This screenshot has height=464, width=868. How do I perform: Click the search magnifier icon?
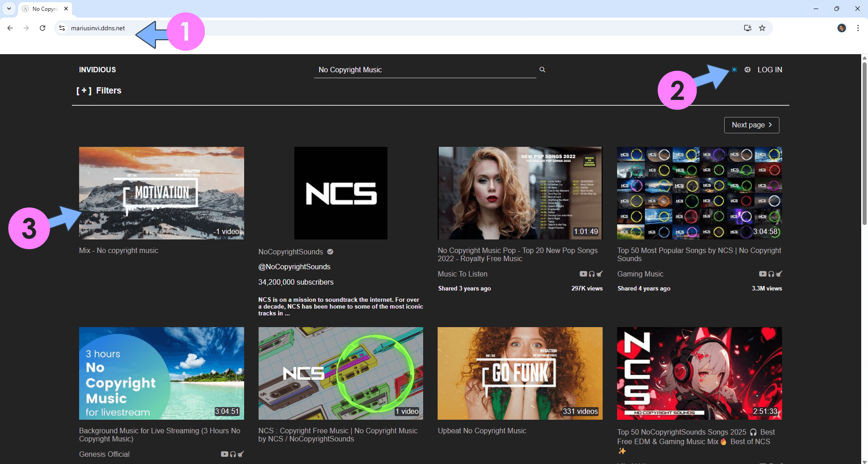(542, 70)
